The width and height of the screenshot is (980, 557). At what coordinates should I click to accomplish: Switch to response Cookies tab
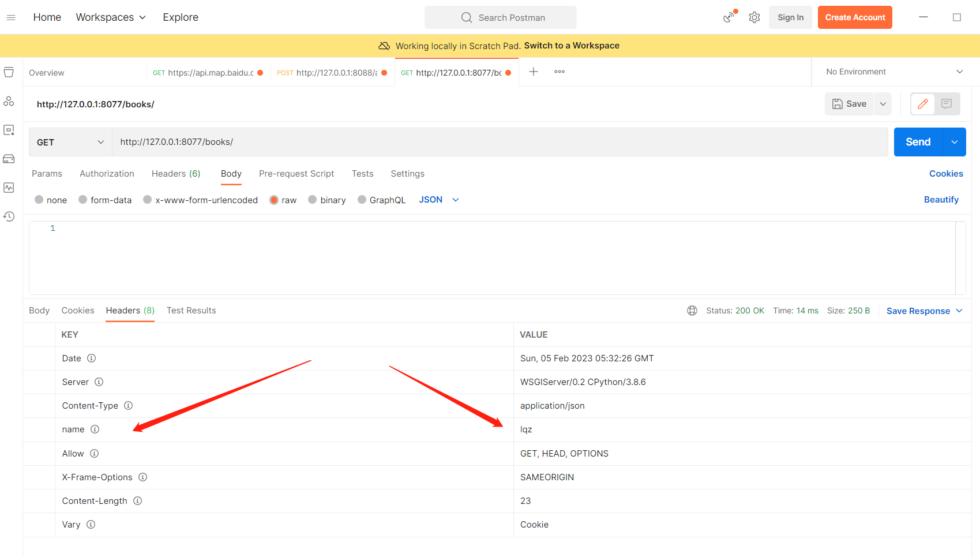[x=78, y=311]
